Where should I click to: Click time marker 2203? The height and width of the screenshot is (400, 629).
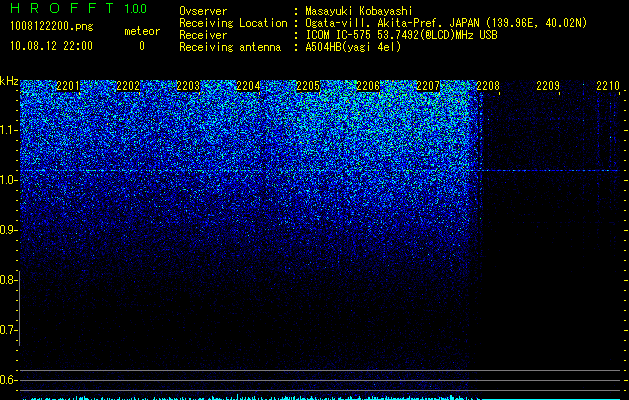pyautogui.click(x=188, y=86)
